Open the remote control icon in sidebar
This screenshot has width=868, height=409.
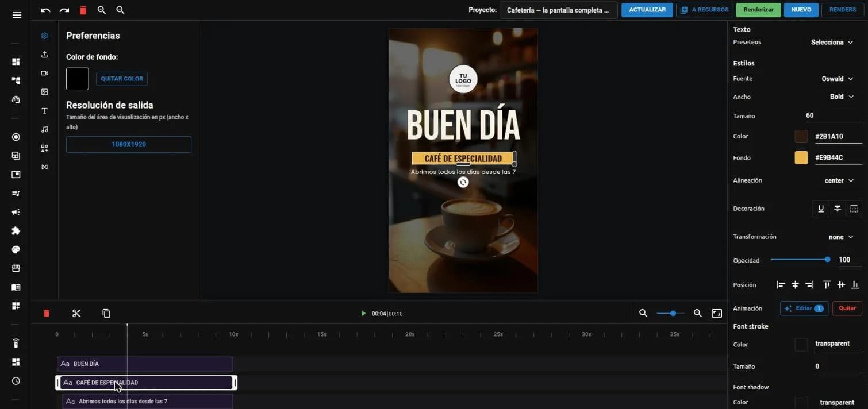[16, 343]
